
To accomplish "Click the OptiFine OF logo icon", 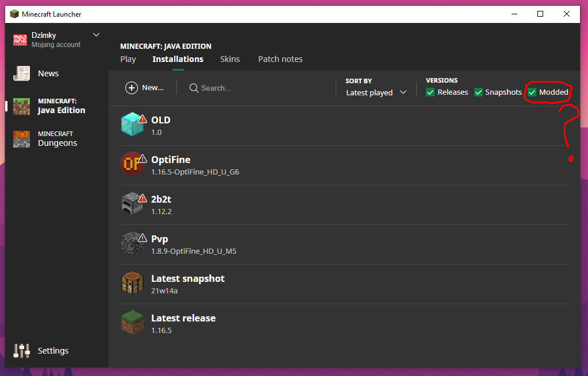I will click(132, 164).
